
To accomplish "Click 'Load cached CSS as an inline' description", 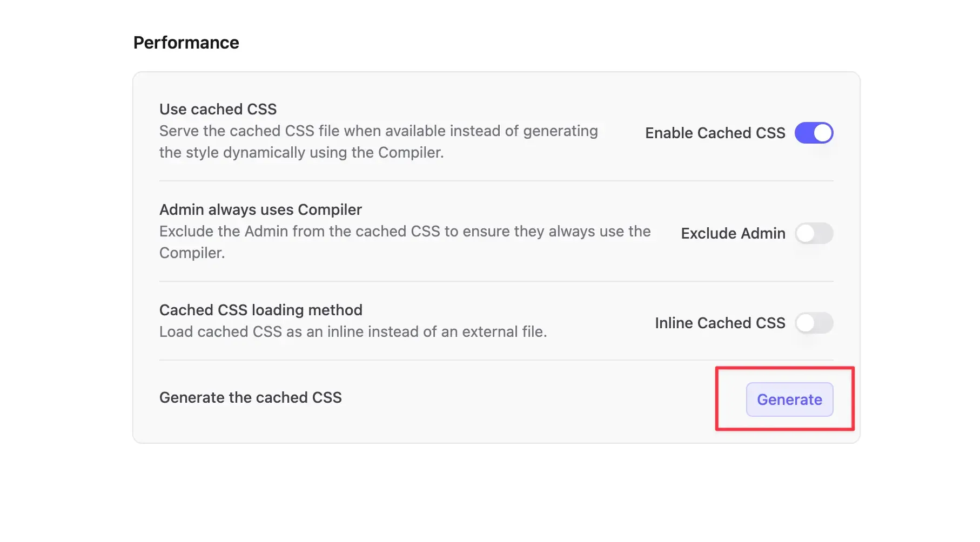I will (353, 331).
